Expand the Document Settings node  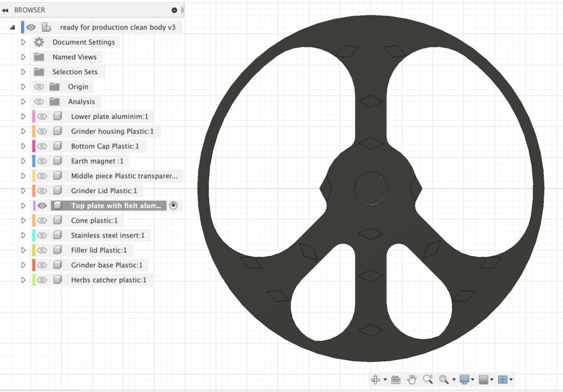(23, 42)
